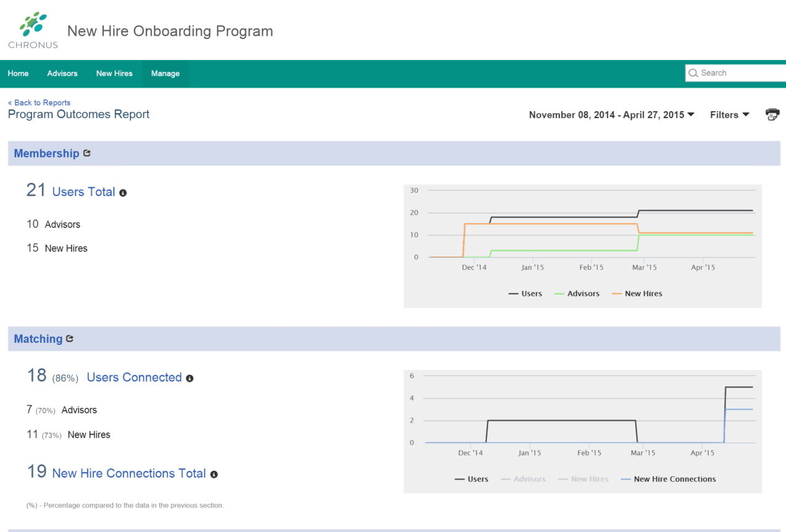Toggle New Hire Connections series in legend
Viewport: 786px width, 532px height.
pos(669,479)
